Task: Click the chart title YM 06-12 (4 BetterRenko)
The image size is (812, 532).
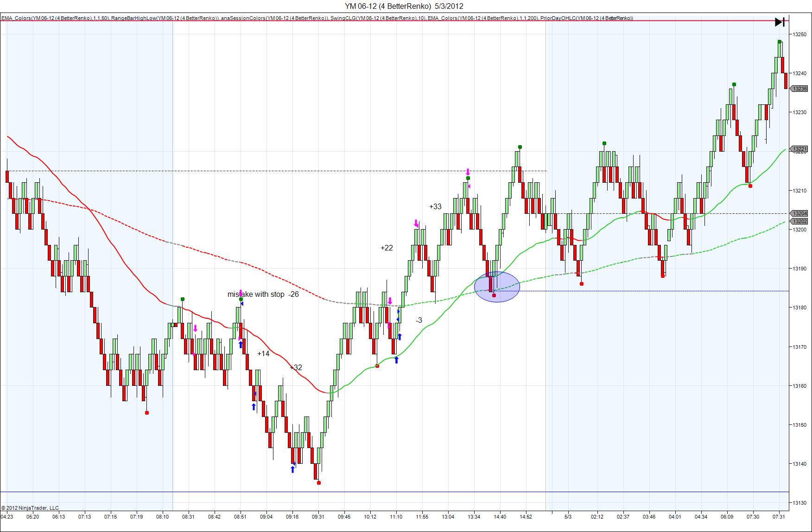Action: [x=388, y=6]
